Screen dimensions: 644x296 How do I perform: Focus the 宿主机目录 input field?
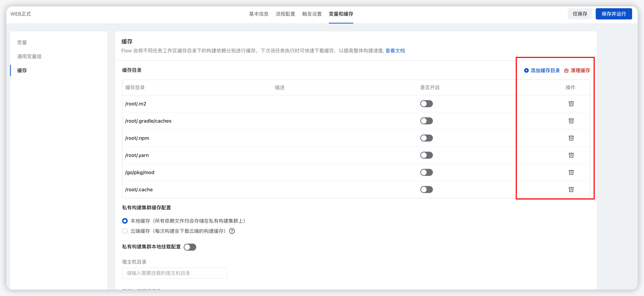pyautogui.click(x=174, y=273)
